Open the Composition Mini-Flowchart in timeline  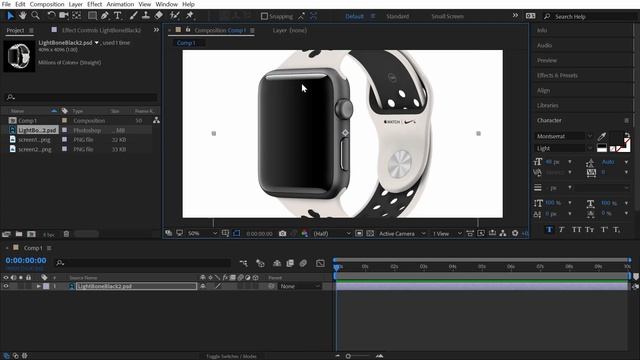point(244,263)
